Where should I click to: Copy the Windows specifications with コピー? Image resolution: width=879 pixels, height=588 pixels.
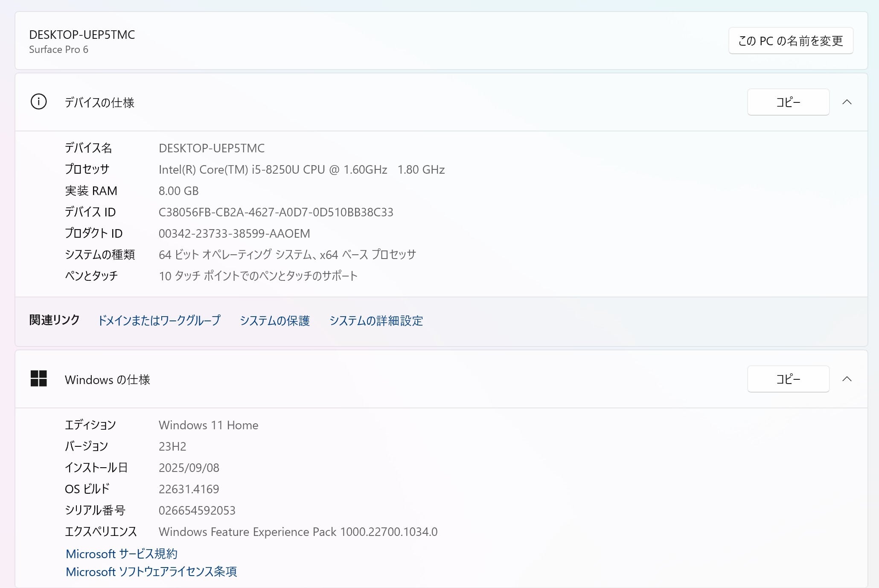[788, 379]
